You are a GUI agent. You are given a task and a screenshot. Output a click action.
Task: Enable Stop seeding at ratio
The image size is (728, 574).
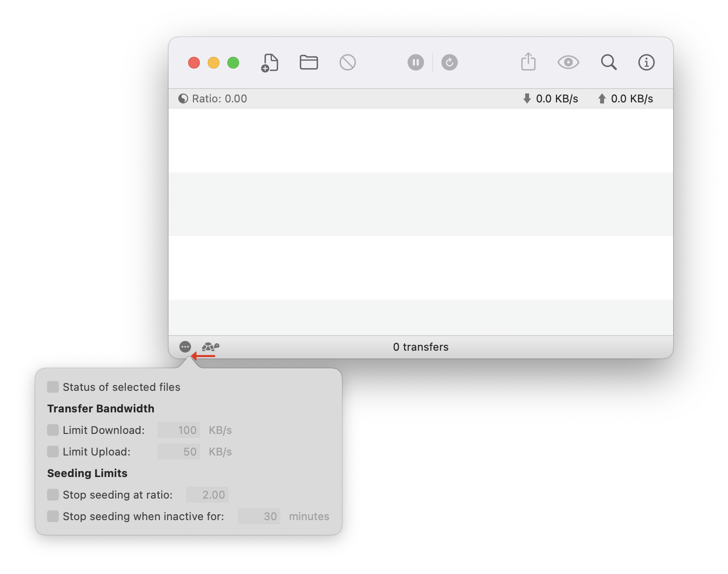pos(53,495)
